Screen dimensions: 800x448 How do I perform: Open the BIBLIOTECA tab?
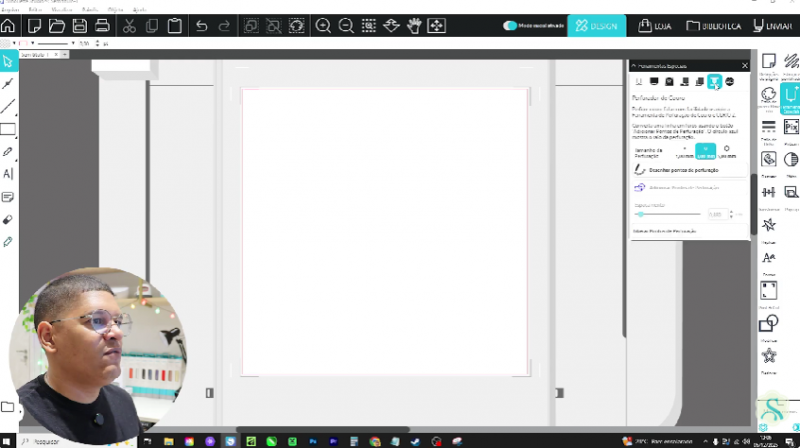(x=713, y=26)
